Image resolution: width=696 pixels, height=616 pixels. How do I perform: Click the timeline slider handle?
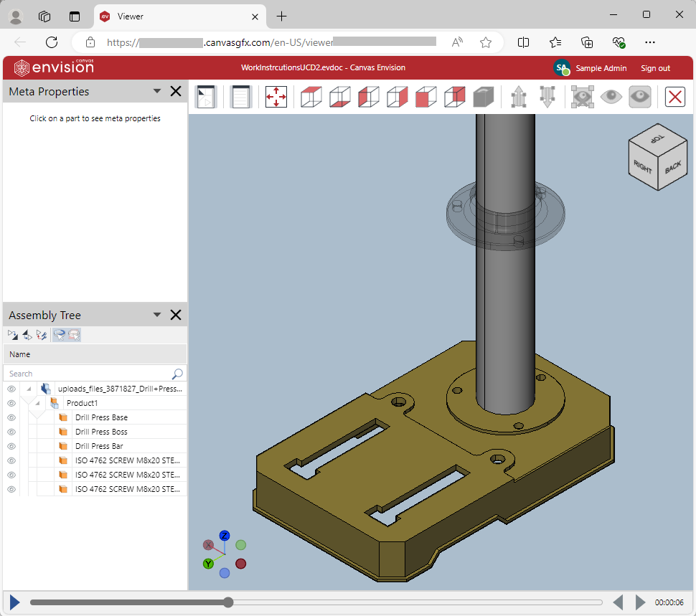click(228, 602)
